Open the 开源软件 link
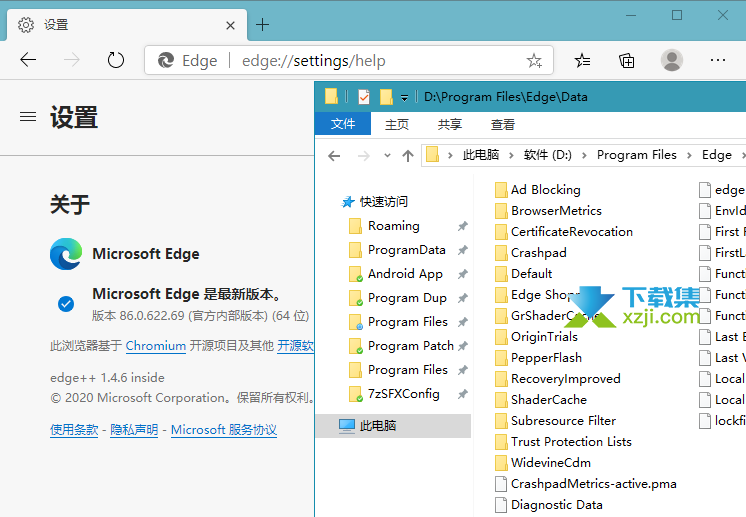Viewport: 746px width, 517px height. 295,346
